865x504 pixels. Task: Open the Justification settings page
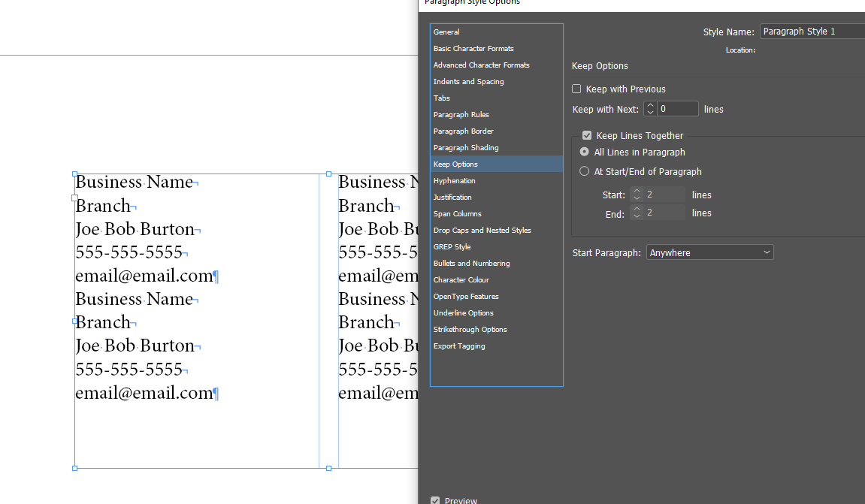pyautogui.click(x=452, y=197)
